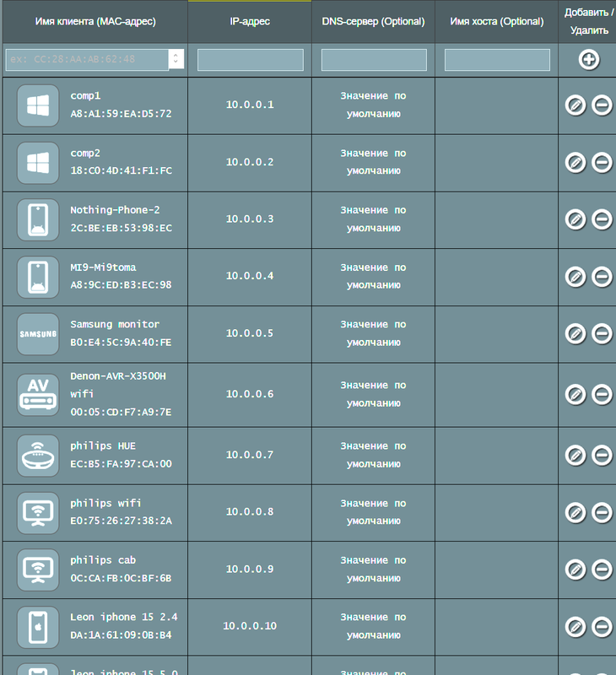Click MAC address EC:B5:FA:97:CA:00
The height and width of the screenshot is (675, 616).
tap(121, 463)
